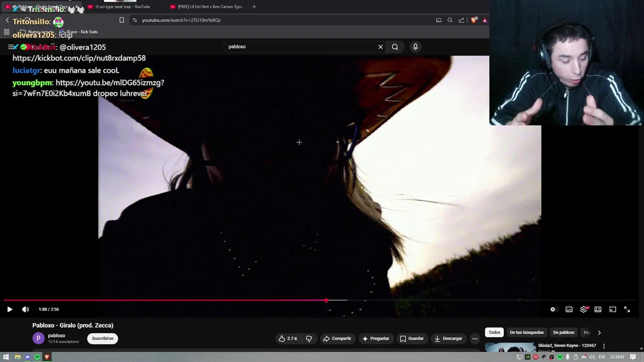This screenshot has height=362, width=644.
Task: Click the taskbar clock 22:39:42
Action: pos(617,357)
